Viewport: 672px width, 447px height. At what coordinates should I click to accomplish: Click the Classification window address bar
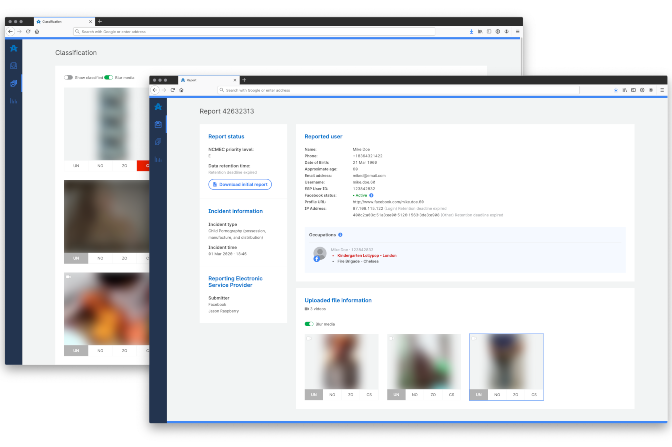pos(250,32)
